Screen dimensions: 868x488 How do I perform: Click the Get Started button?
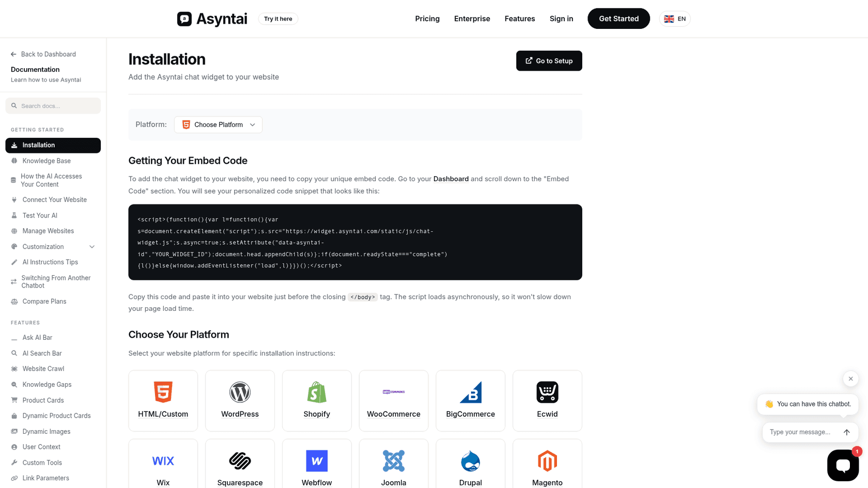(619, 19)
